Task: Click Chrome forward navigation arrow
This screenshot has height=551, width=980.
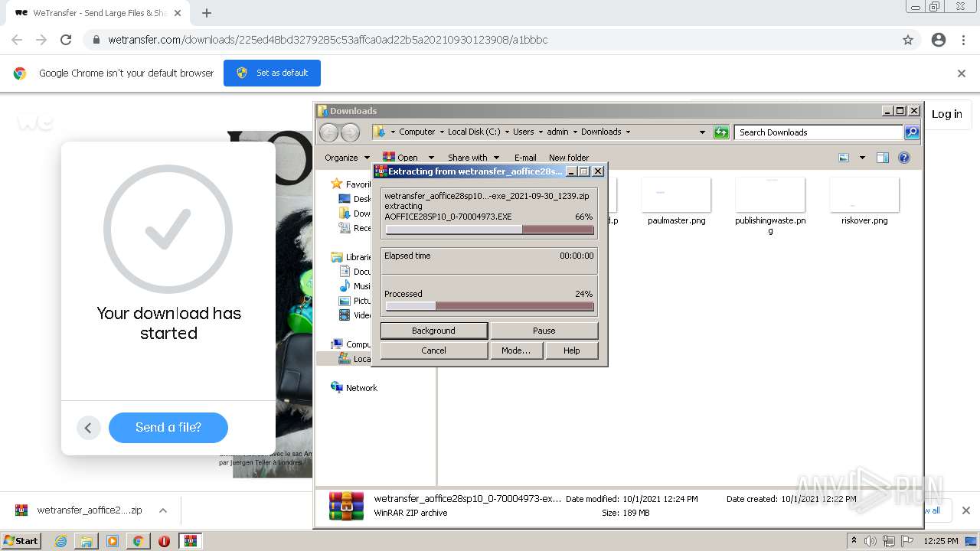Action: click(41, 40)
